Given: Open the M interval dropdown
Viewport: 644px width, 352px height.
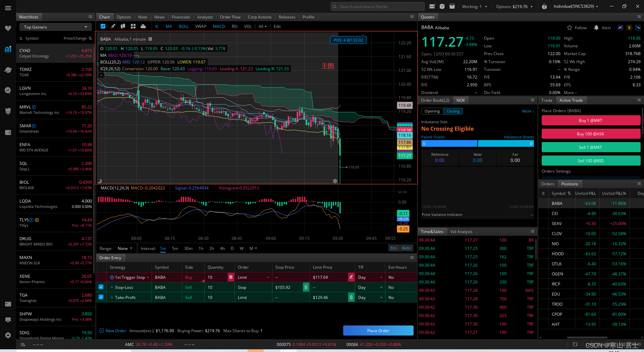Looking at the screenshot, I should 253,249.
